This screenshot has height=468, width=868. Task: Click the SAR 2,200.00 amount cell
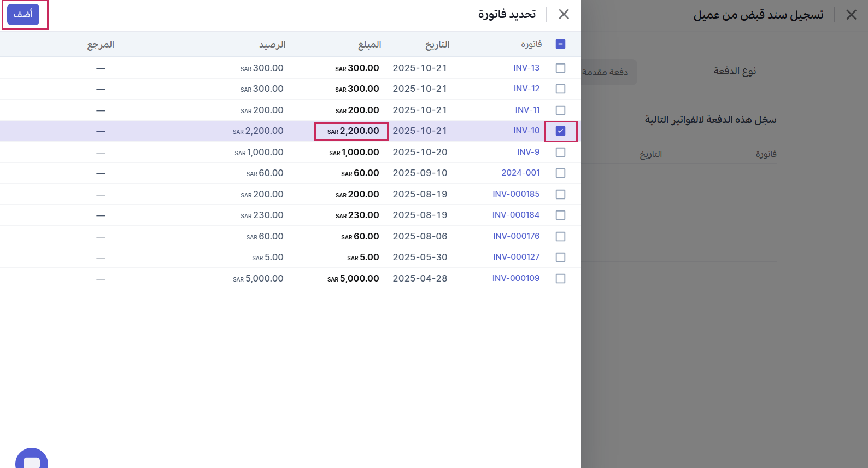352,131
